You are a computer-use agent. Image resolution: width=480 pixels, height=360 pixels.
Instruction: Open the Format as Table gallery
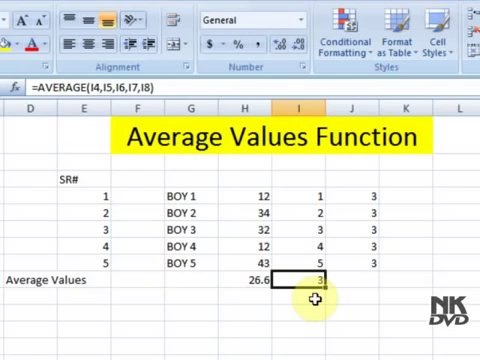397,32
